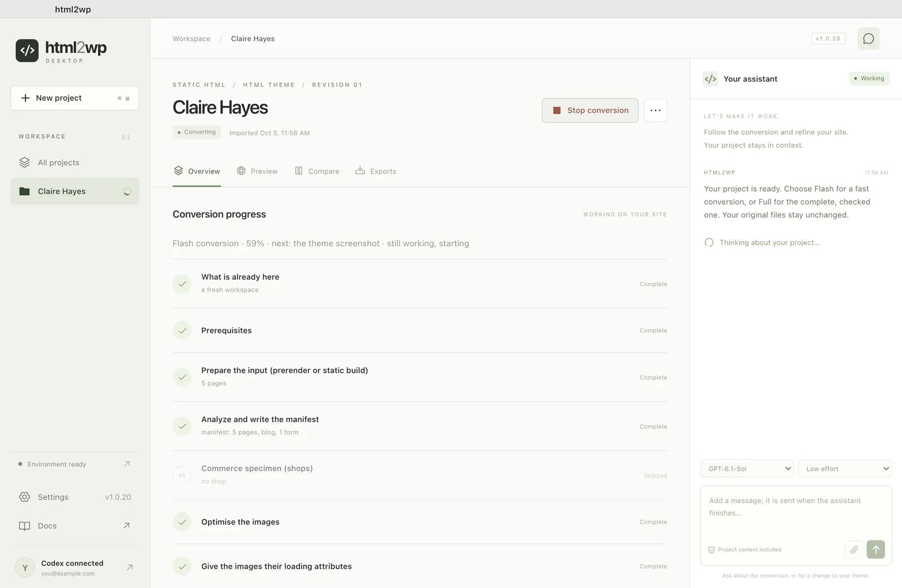
Task: Open the Low effort dropdown
Action: 845,468
